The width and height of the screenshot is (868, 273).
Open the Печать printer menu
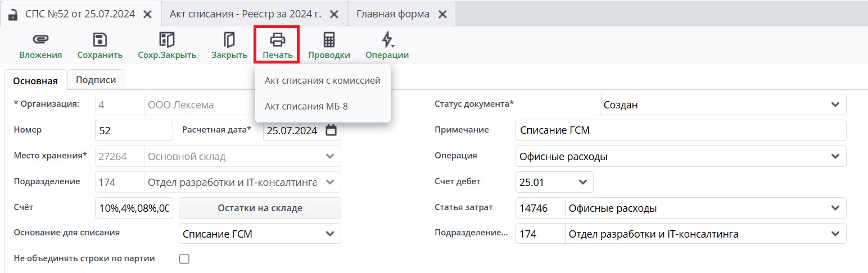(278, 40)
